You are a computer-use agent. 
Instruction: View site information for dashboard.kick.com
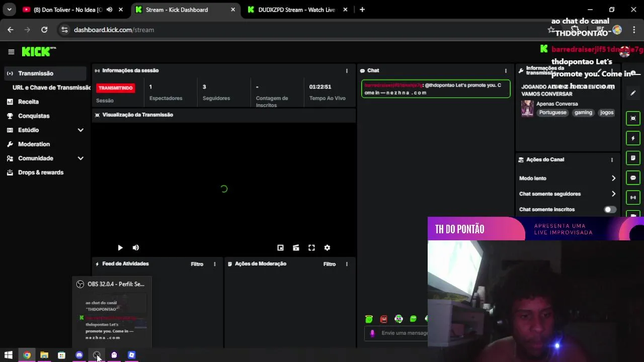64,30
